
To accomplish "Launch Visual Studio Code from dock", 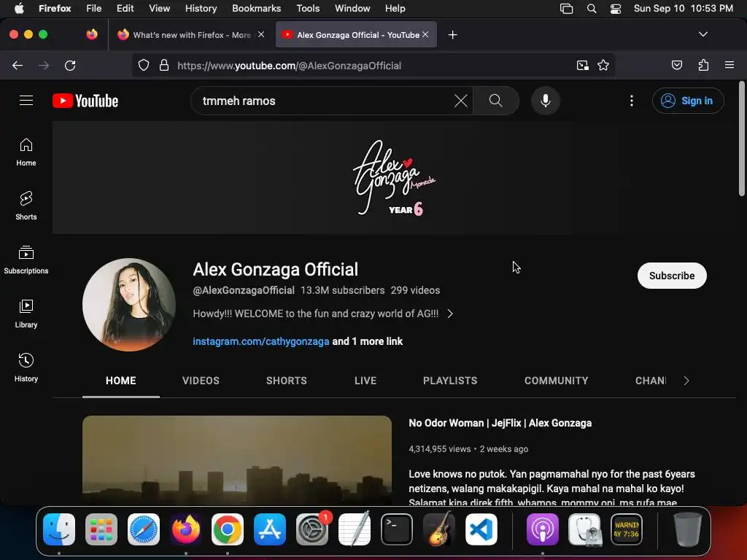I will [x=481, y=529].
